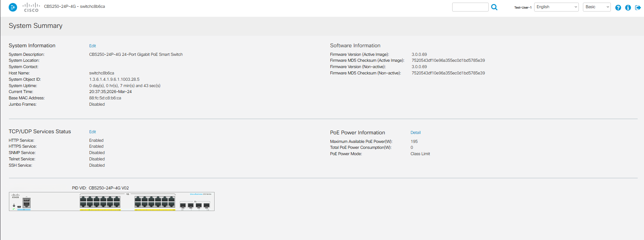The image size is (644, 240).
Task: Click the active image MD5 checksum value
Action: pos(448,60)
